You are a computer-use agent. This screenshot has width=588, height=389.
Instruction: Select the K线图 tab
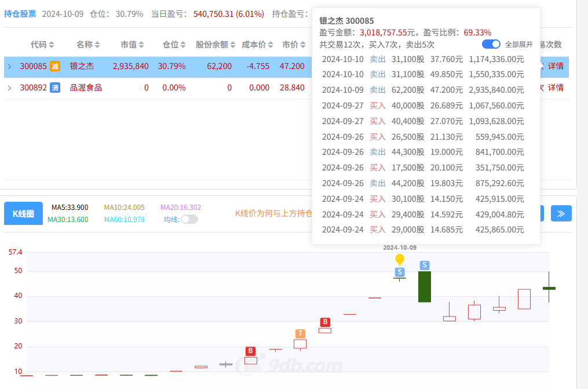[x=23, y=213]
